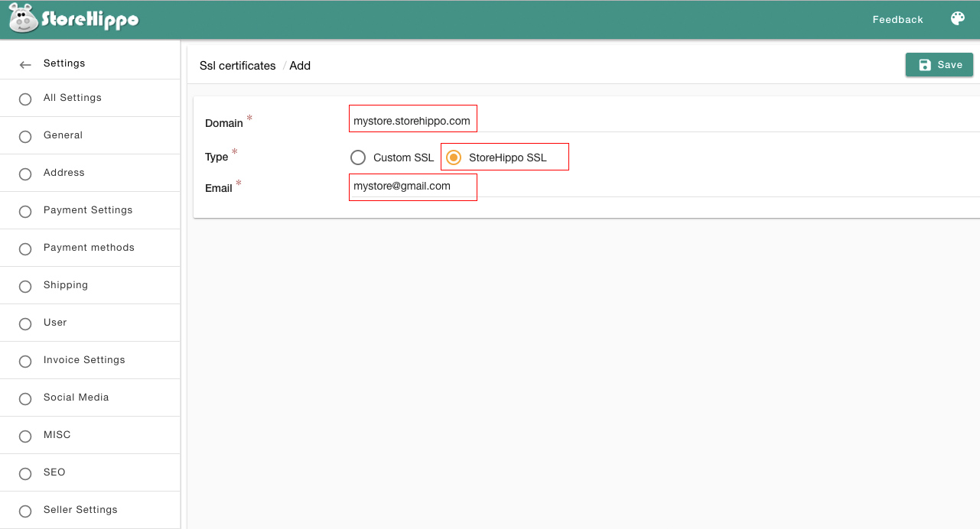980x529 pixels.
Task: Open All Settings in sidebar
Action: point(90,98)
